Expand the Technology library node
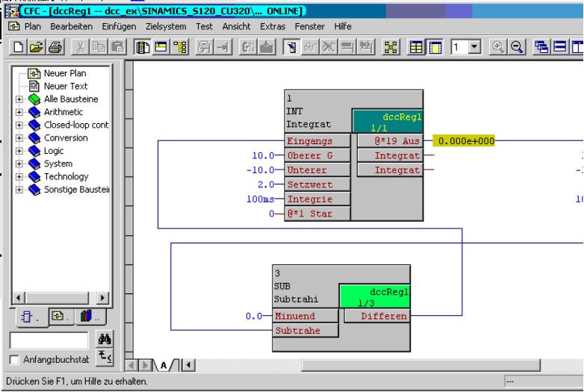 point(19,177)
